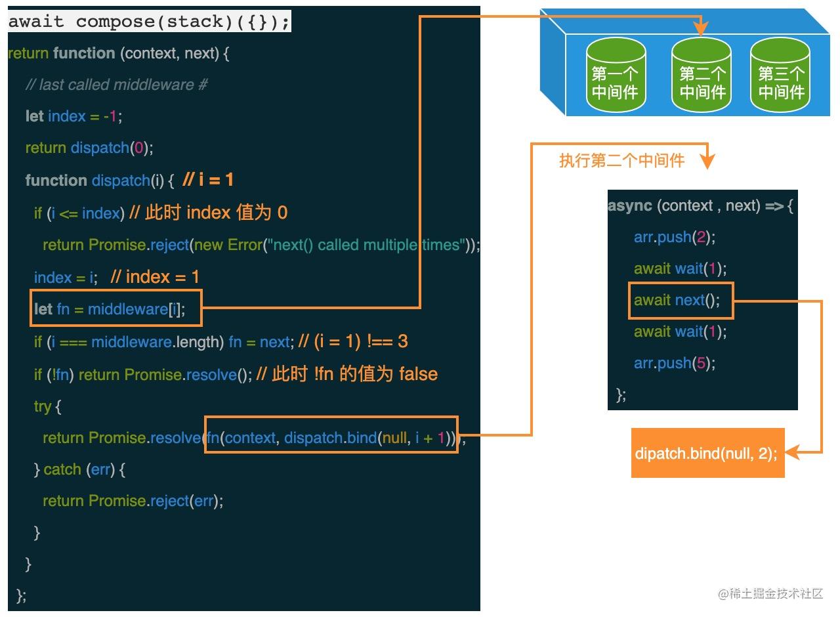Click the "arr.push(2);" line
The image size is (840, 617).
tap(675, 237)
